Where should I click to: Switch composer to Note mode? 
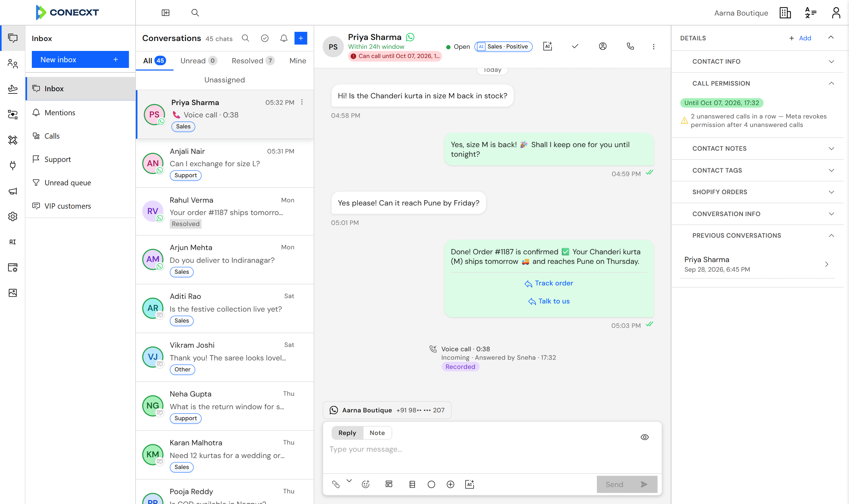377,433
